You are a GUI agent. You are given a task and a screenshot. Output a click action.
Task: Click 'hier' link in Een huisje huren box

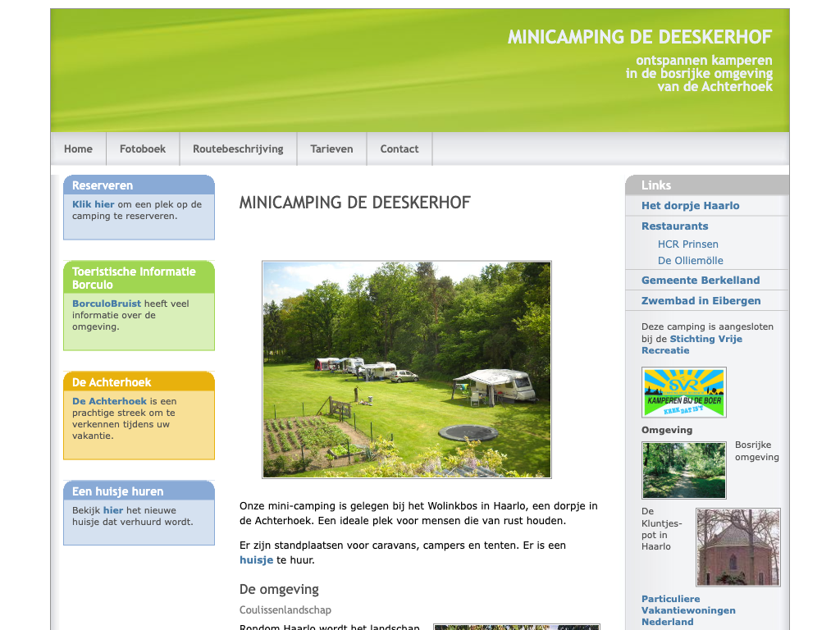tap(113, 510)
